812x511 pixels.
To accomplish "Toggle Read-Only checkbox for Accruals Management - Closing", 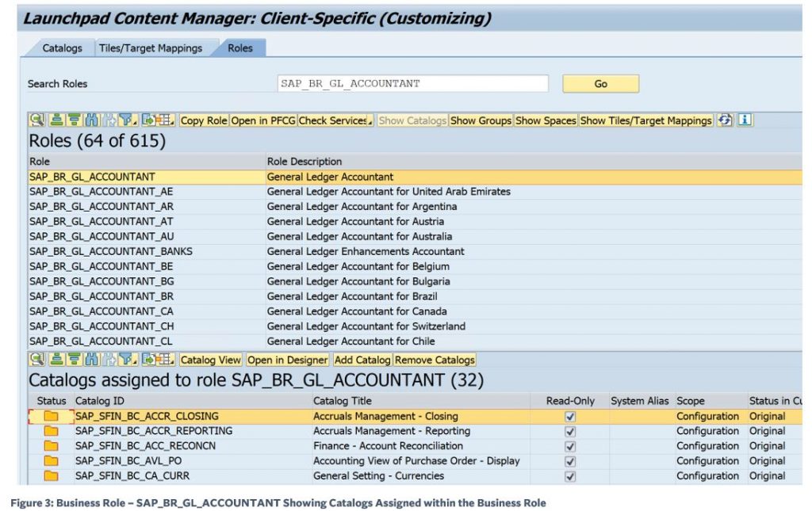I will pos(570,417).
